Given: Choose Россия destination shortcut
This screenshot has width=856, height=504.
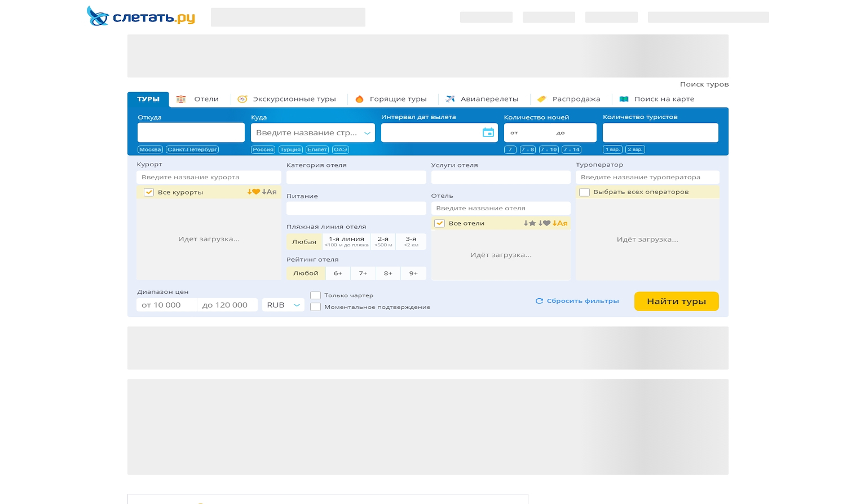Looking at the screenshot, I should (263, 149).
